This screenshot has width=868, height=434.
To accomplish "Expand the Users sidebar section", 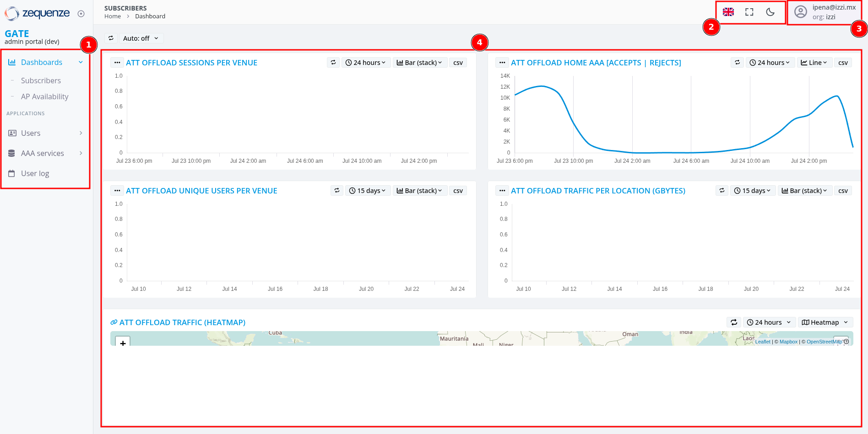I will (81, 133).
